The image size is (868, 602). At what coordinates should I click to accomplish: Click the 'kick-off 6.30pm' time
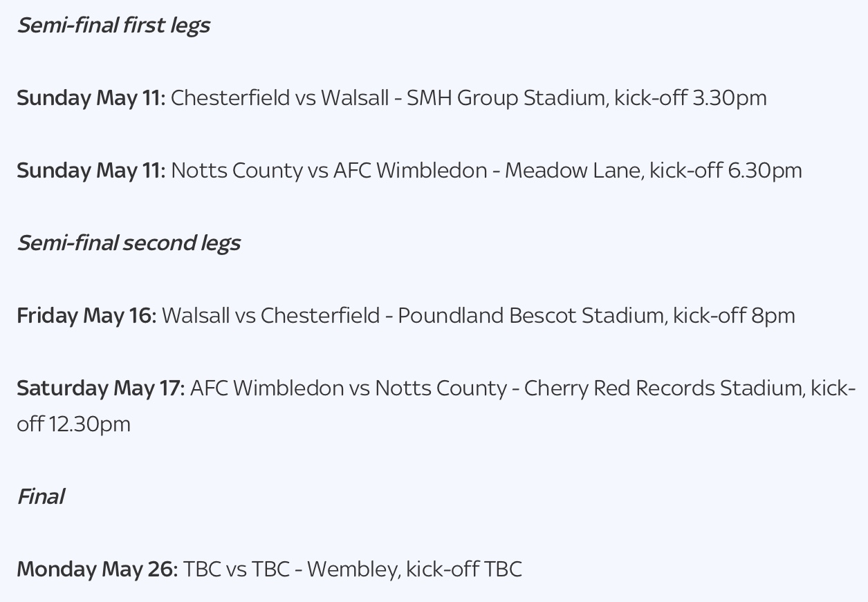point(726,171)
